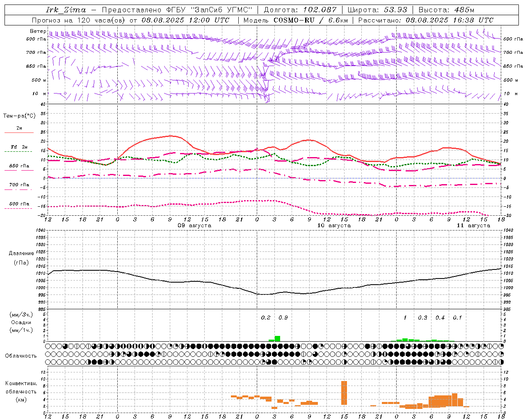Click the 'Облачность' cloud cover row label

[21, 356]
